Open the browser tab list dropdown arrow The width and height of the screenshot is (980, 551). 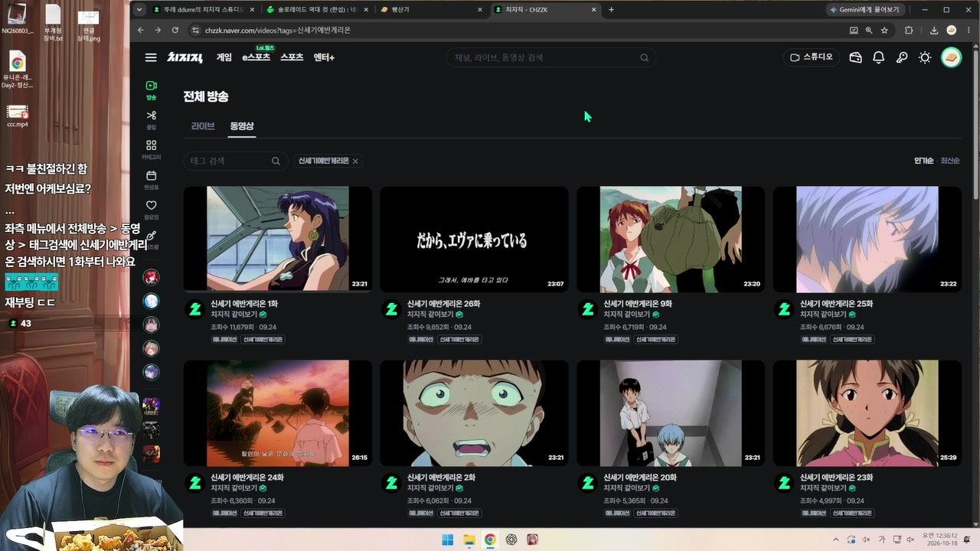click(x=139, y=10)
